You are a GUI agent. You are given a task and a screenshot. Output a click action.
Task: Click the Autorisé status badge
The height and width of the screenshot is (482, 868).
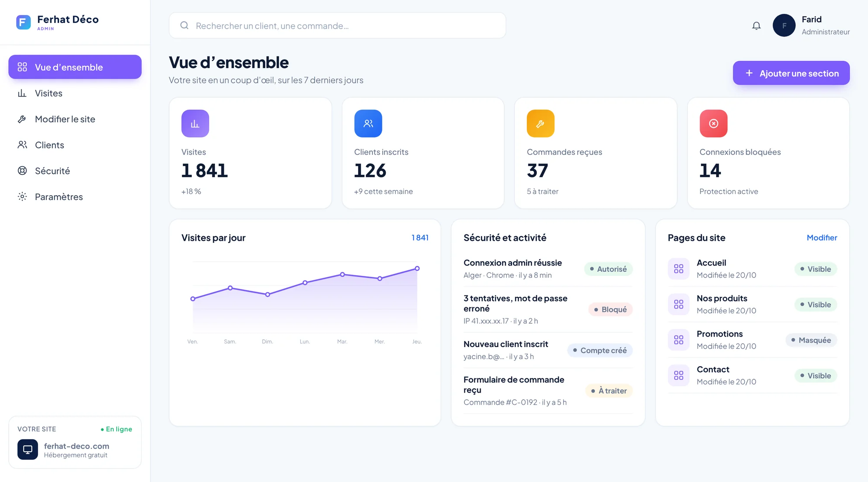[x=608, y=269]
